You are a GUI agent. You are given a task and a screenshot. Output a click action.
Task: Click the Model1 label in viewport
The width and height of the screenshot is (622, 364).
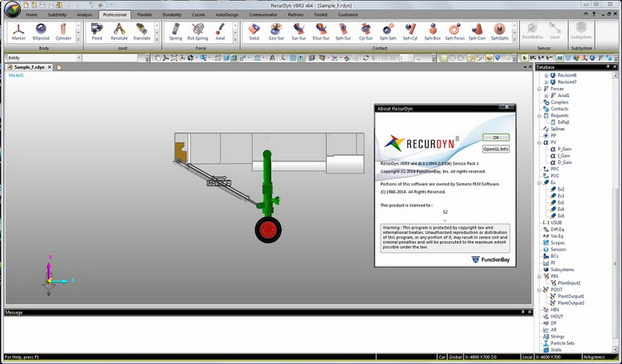click(17, 75)
